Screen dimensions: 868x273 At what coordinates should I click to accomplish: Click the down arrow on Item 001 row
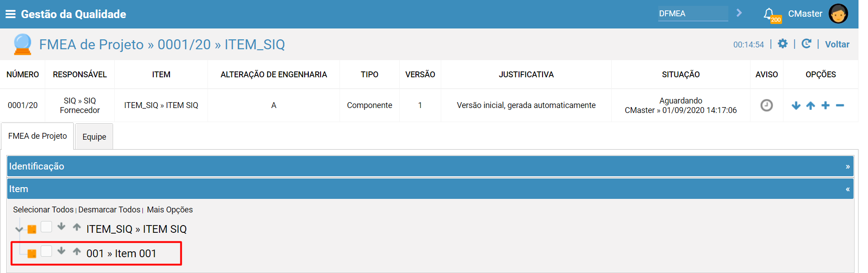61,251
